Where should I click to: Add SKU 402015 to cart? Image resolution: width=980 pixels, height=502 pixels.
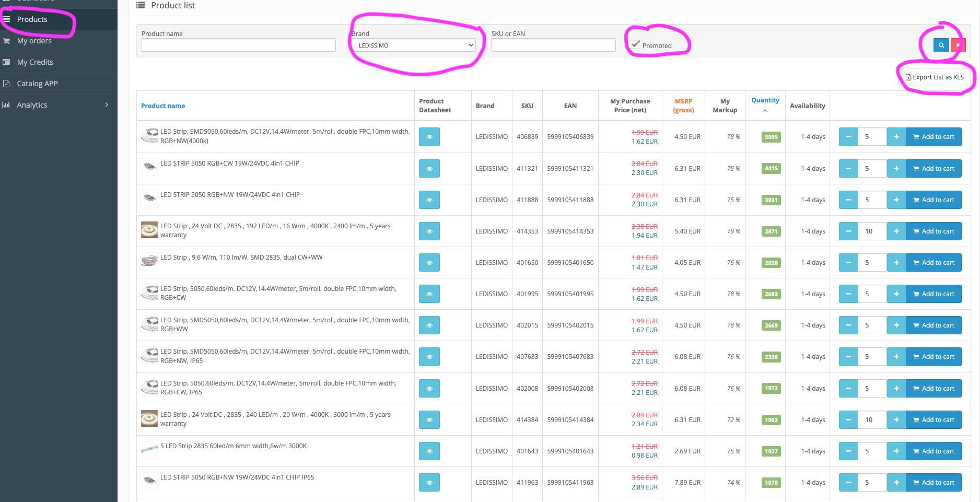[x=934, y=325]
